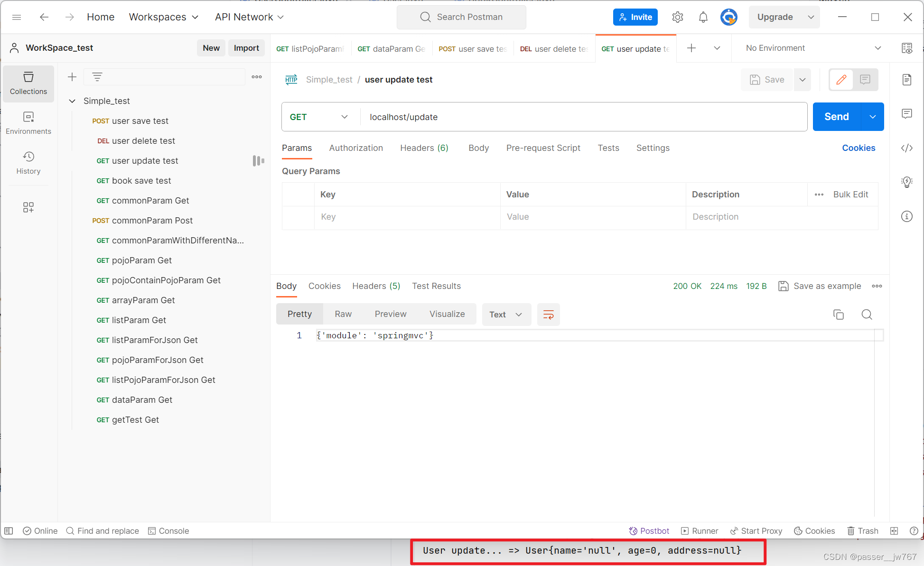Click the New button
Viewport: 924px width, 566px height.
(211, 48)
